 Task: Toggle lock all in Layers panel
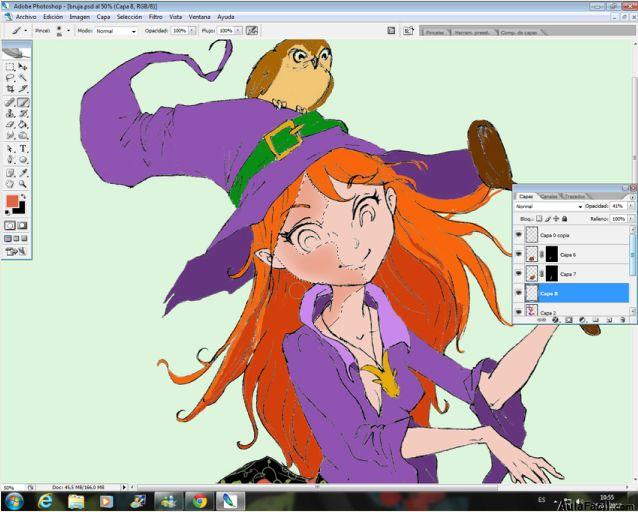(x=564, y=219)
